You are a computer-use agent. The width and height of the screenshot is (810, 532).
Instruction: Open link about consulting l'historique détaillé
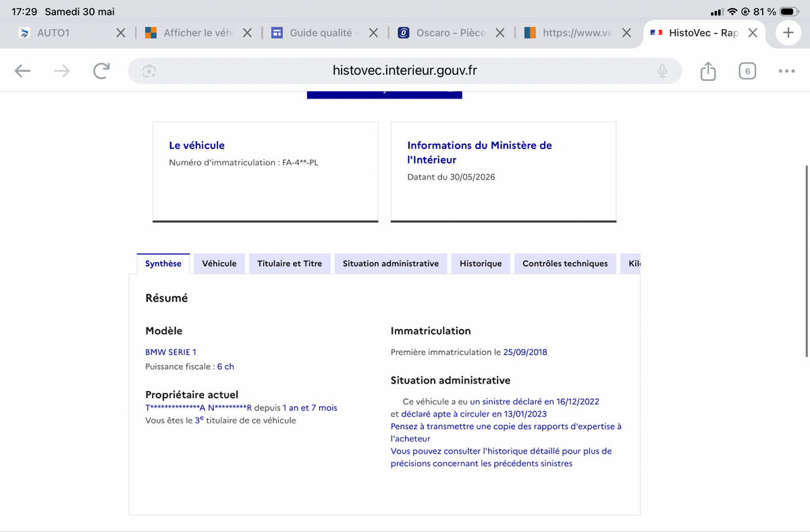pos(501,457)
